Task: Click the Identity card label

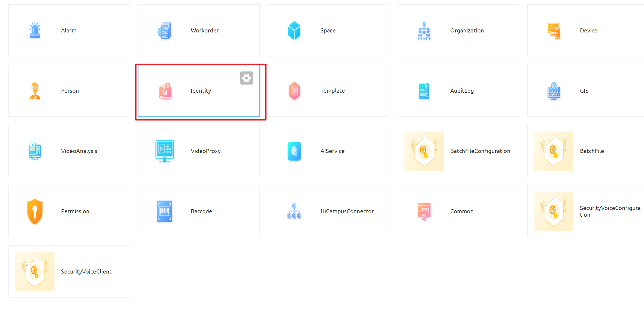Action: [201, 91]
